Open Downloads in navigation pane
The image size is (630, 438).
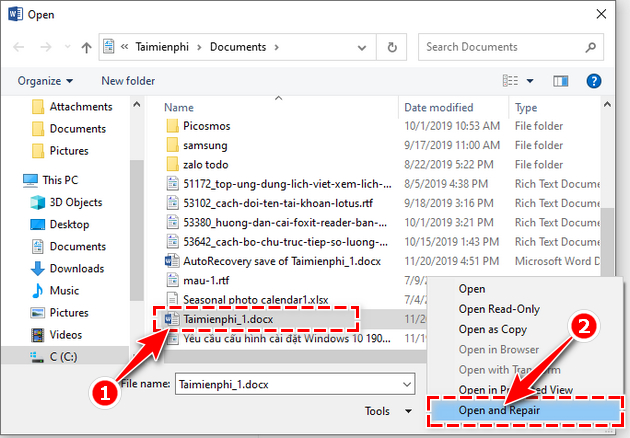68,268
